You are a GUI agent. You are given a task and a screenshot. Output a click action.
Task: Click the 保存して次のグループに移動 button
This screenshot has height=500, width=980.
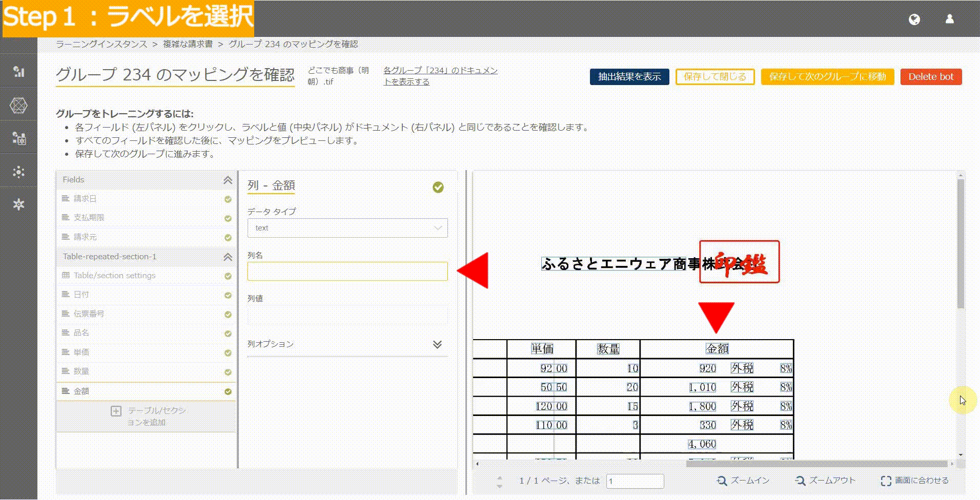coord(827,77)
